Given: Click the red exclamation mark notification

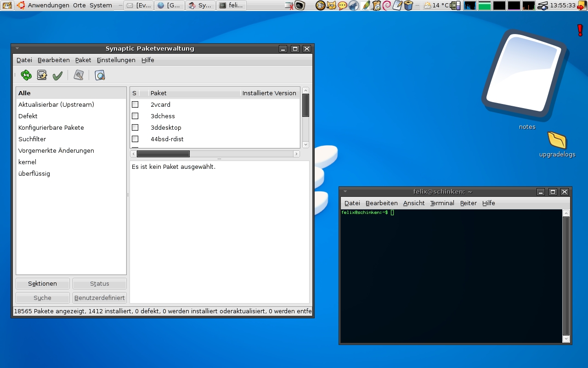Looking at the screenshot, I should pyautogui.click(x=580, y=30).
